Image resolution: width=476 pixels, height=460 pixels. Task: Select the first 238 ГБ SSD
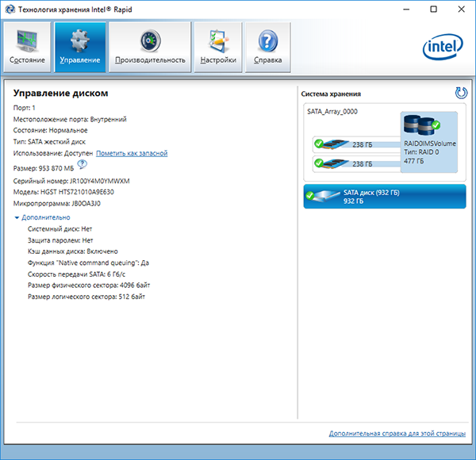[x=356, y=144]
